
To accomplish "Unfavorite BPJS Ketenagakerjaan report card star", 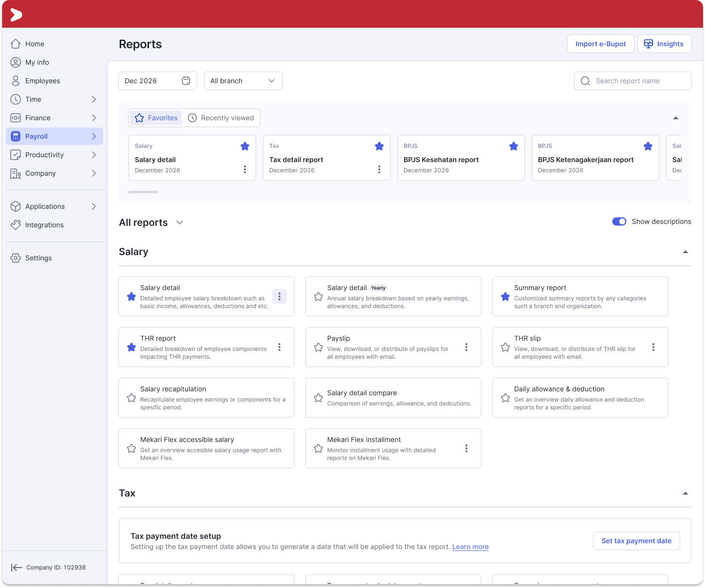I will tap(648, 146).
